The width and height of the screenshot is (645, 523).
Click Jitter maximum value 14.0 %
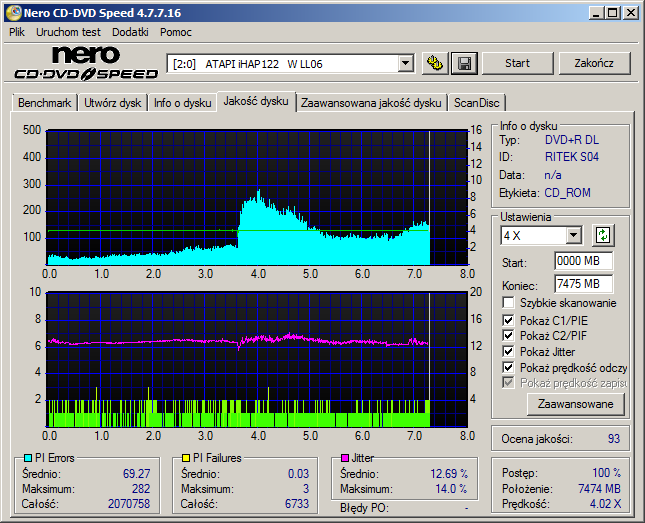point(451,489)
